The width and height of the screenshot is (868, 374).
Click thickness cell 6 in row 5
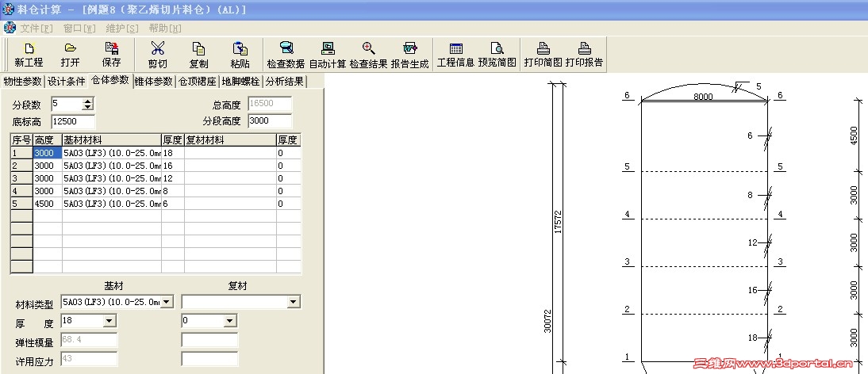(173, 204)
